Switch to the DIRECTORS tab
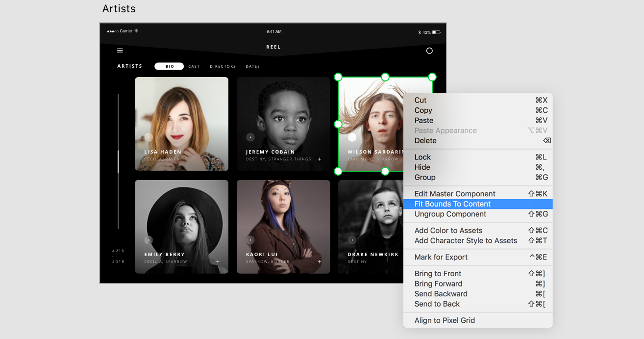644x339 pixels. [223, 66]
